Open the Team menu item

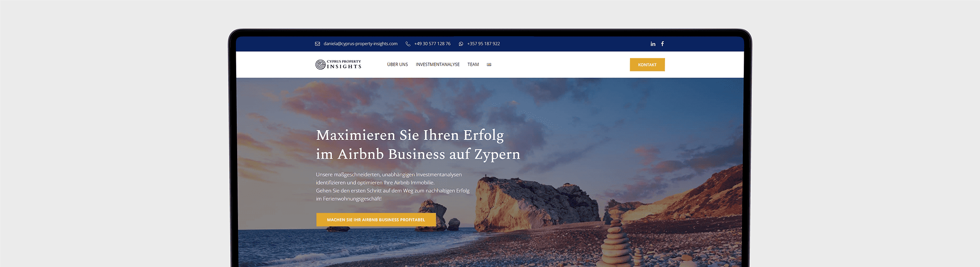[473, 65]
